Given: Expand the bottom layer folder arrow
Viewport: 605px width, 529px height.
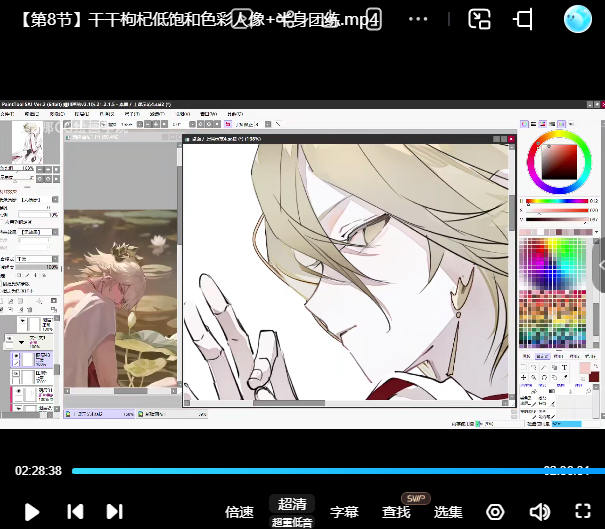Looking at the screenshot, I should [x=19, y=408].
